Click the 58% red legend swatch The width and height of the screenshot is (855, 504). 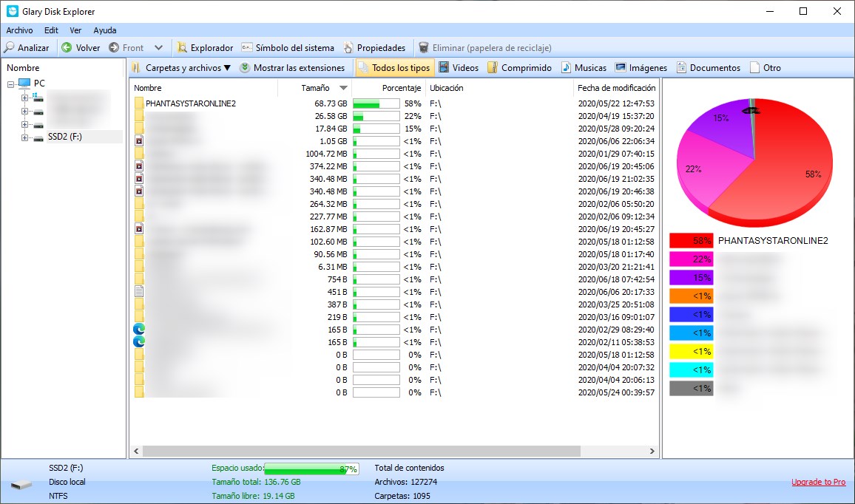(x=691, y=240)
